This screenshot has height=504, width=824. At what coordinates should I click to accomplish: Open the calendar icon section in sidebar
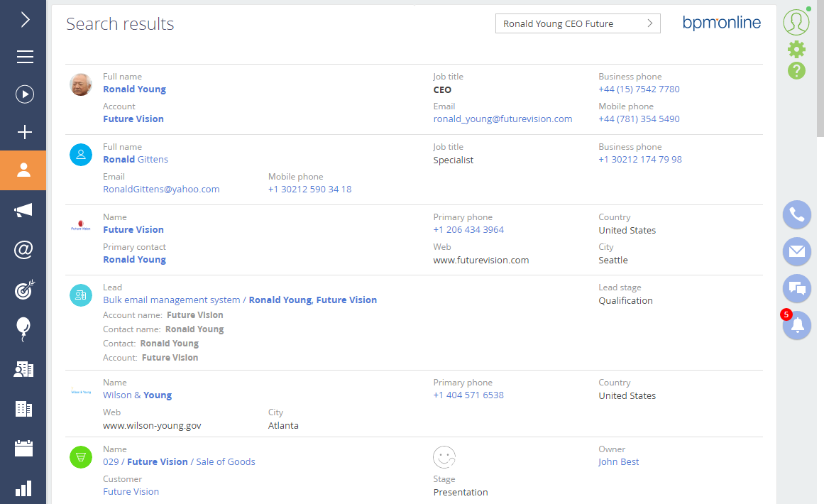23,449
